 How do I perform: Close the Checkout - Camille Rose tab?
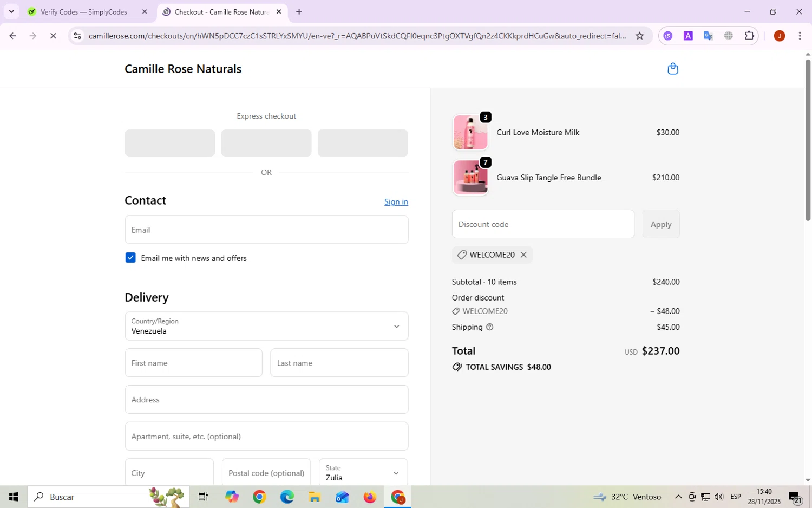pyautogui.click(x=279, y=11)
